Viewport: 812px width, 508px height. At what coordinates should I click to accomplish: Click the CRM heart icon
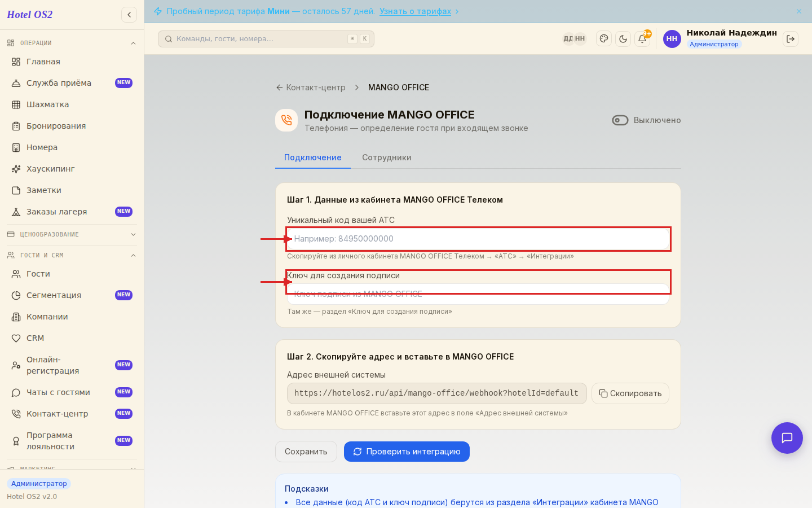point(16,338)
